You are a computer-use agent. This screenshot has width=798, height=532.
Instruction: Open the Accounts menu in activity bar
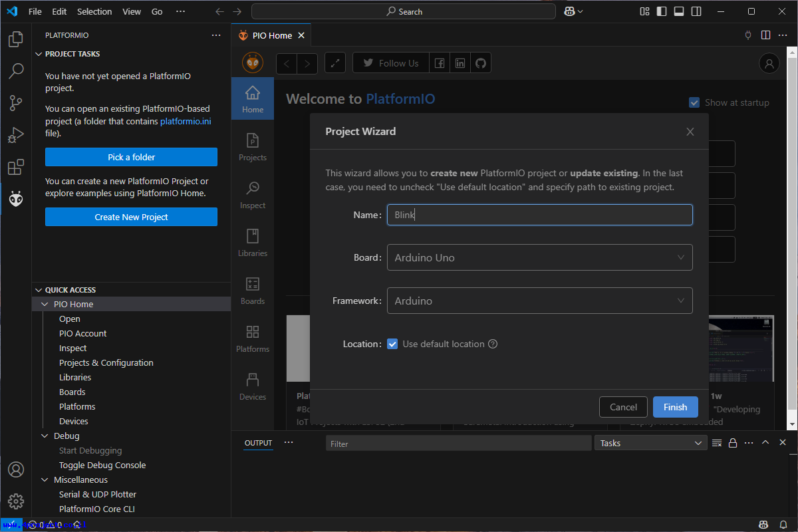click(16, 469)
